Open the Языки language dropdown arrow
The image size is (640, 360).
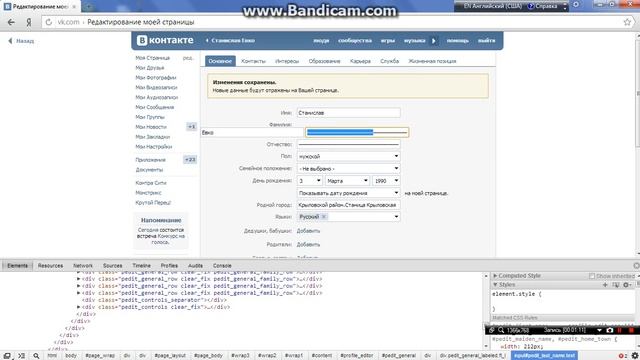tap(396, 217)
